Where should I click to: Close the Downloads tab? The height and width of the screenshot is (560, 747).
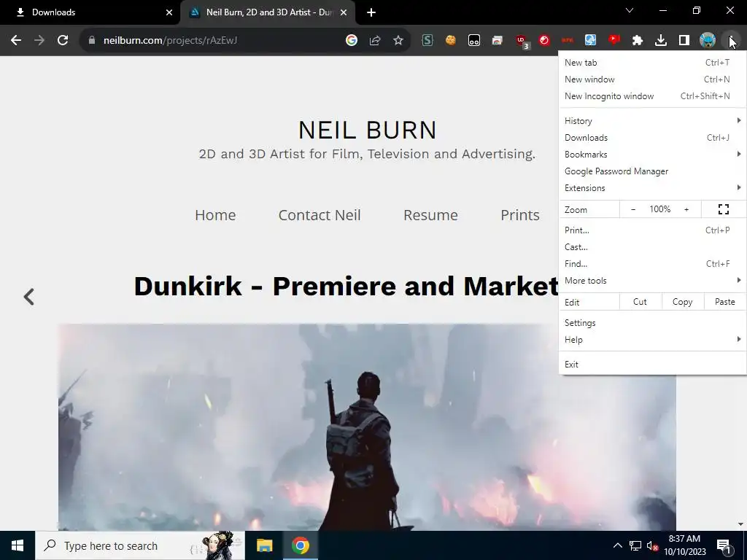tap(169, 12)
